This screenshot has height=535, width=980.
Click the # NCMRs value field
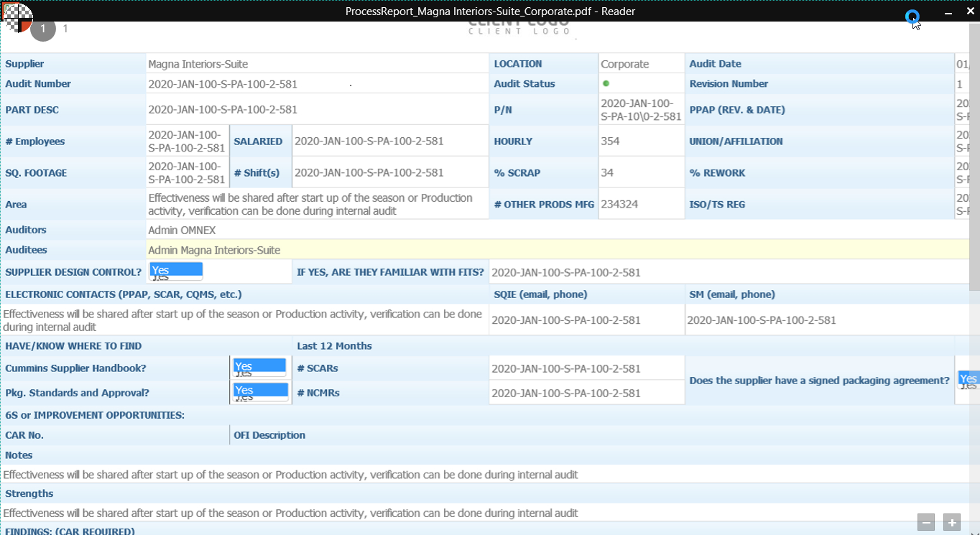tap(587, 393)
